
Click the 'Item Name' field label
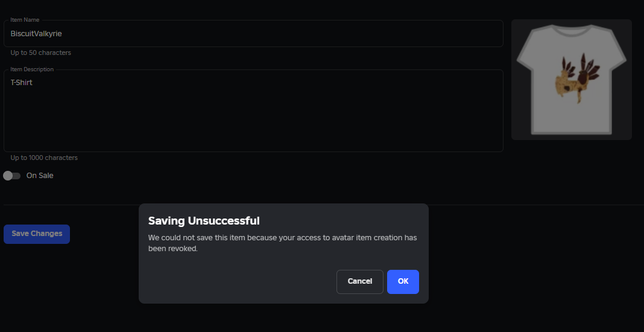point(25,20)
